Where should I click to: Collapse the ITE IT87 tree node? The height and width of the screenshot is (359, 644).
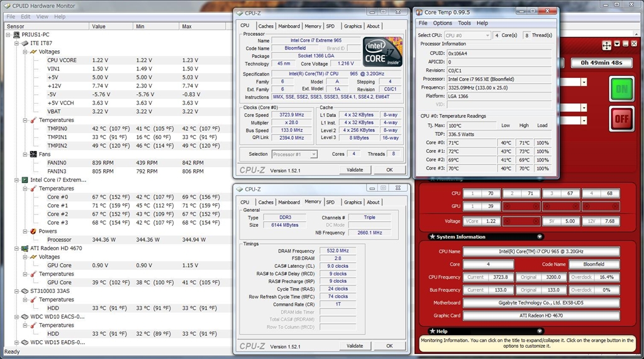16,43
